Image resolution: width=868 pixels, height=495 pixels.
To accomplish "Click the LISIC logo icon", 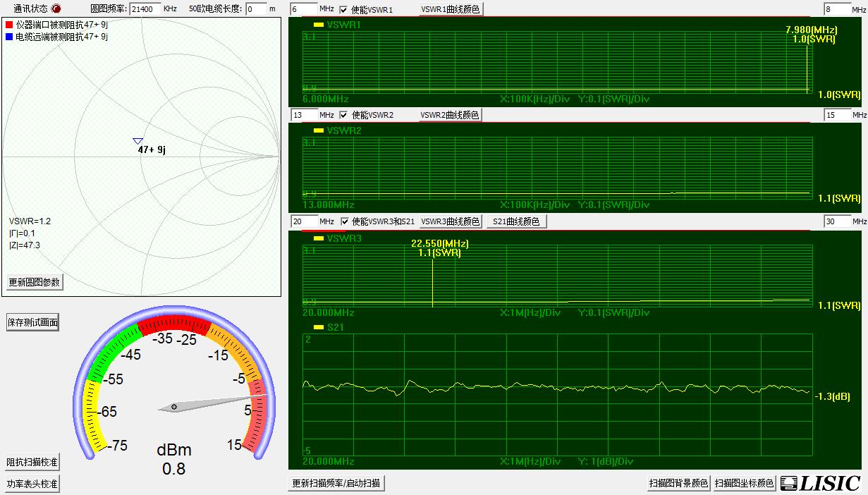I will point(788,483).
